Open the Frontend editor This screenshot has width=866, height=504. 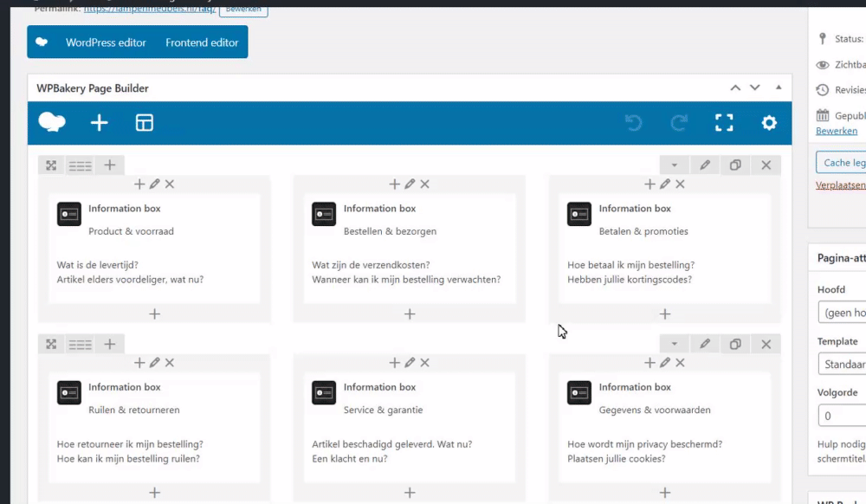tap(202, 42)
